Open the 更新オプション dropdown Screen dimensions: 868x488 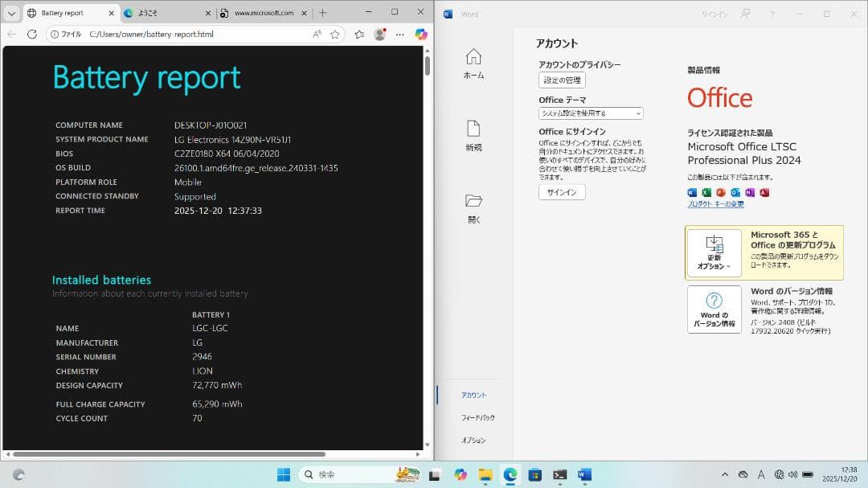point(714,252)
